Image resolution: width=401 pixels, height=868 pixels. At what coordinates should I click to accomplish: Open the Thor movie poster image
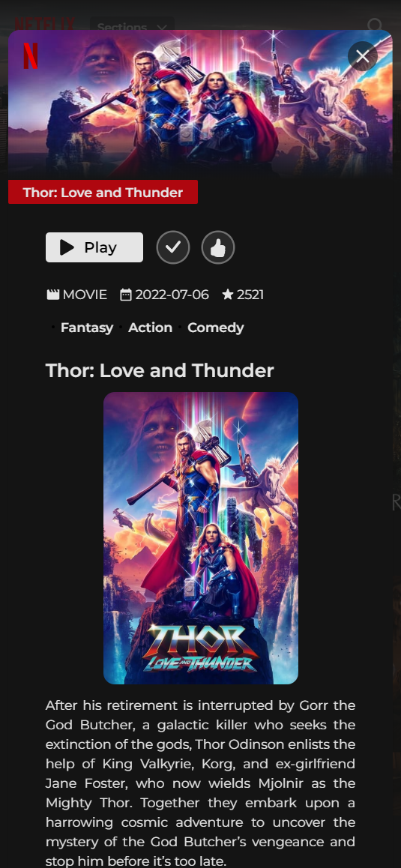tap(201, 538)
